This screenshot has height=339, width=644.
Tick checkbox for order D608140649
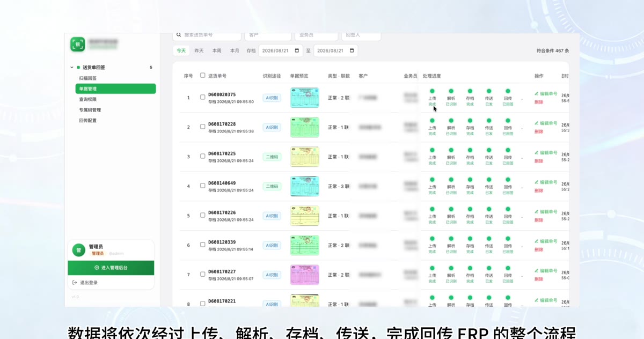tap(202, 186)
